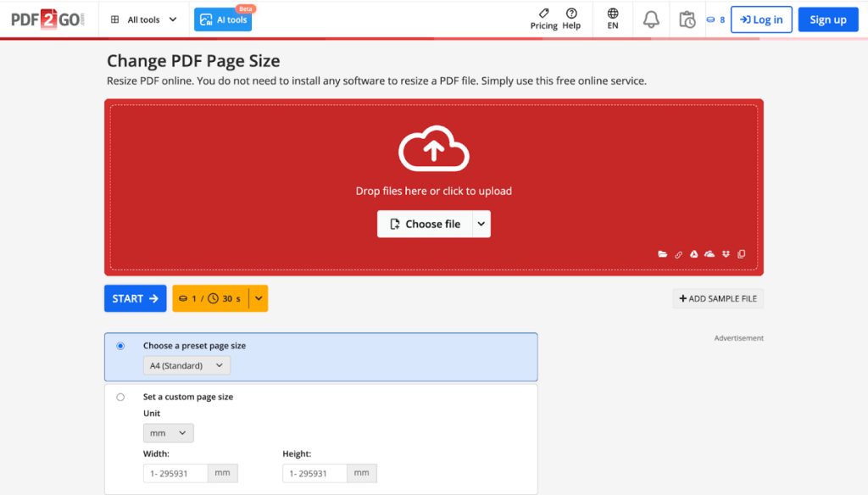Upload from OneDrive cloud storage
Screen dimensions: 868x495
[709, 253]
